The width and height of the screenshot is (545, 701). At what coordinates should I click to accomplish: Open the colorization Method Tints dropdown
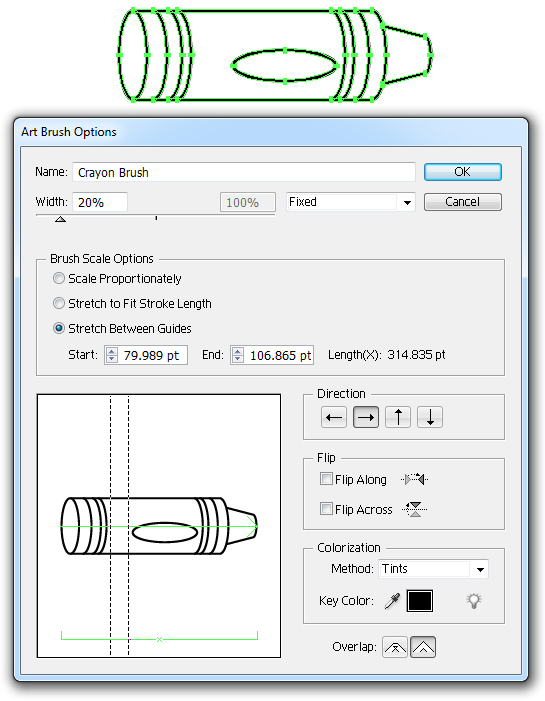pyautogui.click(x=433, y=569)
